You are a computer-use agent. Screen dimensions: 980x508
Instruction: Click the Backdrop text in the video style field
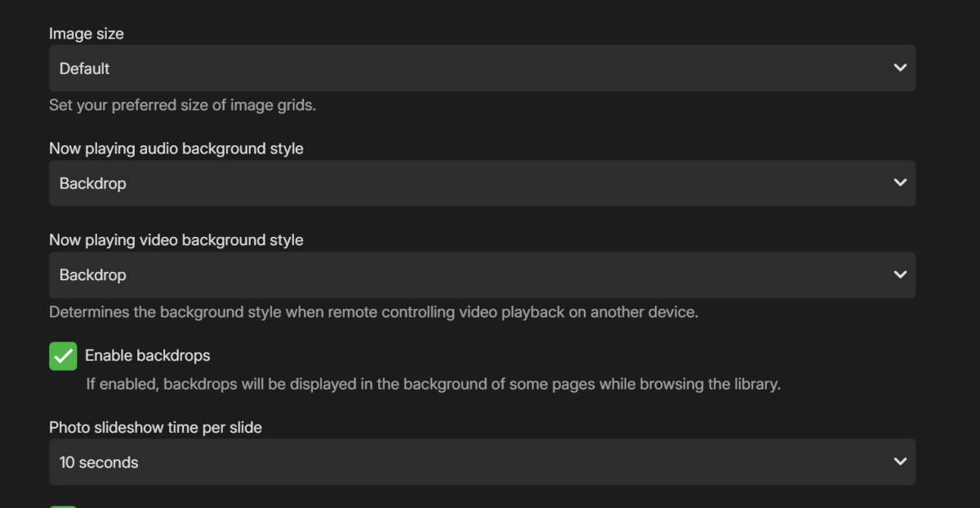click(x=92, y=274)
